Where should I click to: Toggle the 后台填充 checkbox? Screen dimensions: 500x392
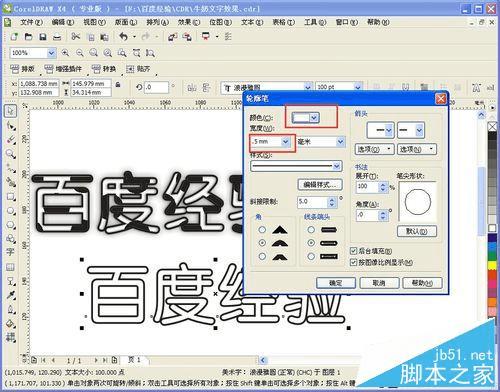coord(354,250)
